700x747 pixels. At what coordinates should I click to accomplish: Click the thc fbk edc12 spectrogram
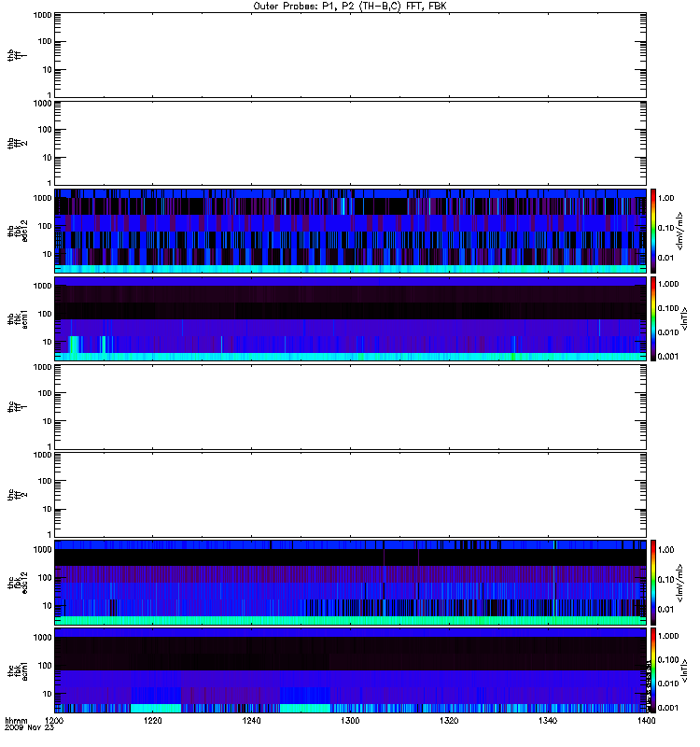coord(350,583)
